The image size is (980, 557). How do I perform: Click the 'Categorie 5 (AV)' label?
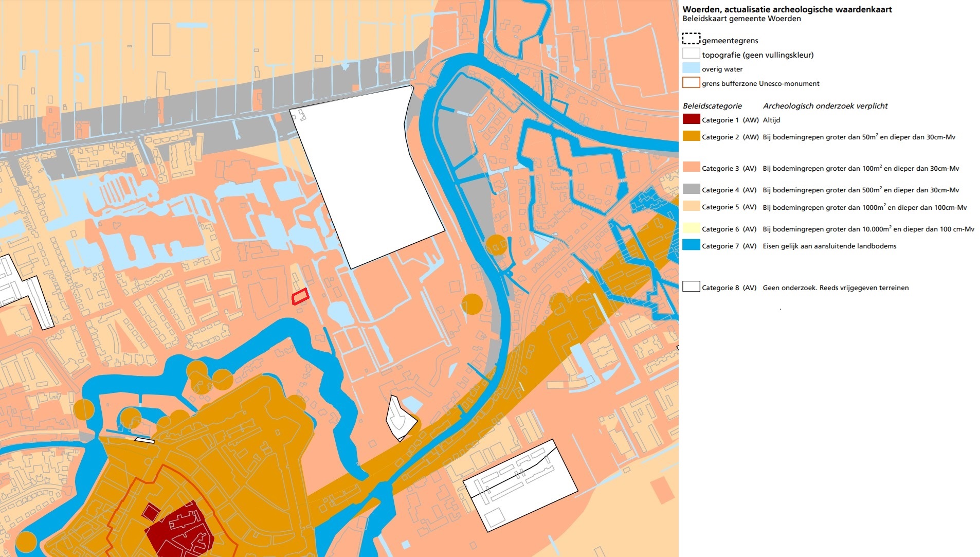click(729, 207)
